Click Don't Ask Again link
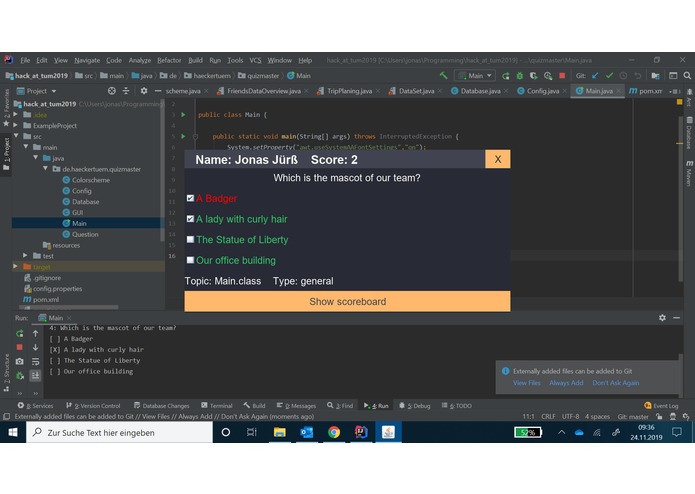The height and width of the screenshot is (494, 695). pos(616,383)
